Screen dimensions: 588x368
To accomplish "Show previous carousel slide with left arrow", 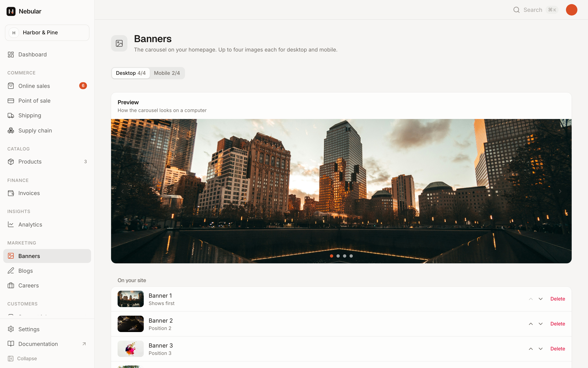I will [x=123, y=191].
